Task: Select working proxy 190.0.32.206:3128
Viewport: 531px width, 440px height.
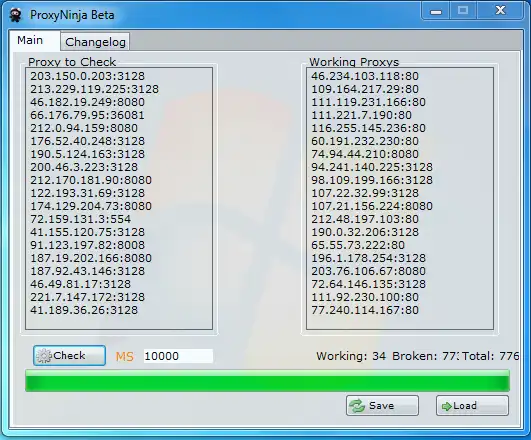Action: click(365, 232)
